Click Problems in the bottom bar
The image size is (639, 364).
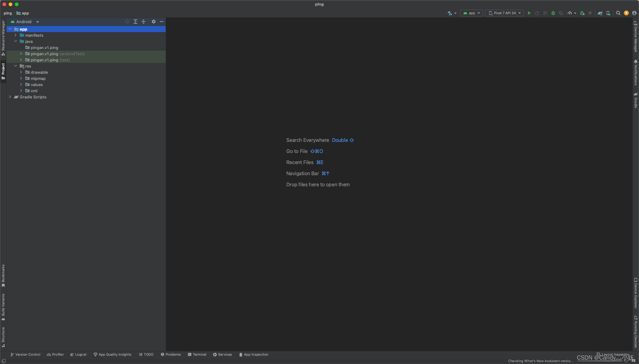click(171, 354)
